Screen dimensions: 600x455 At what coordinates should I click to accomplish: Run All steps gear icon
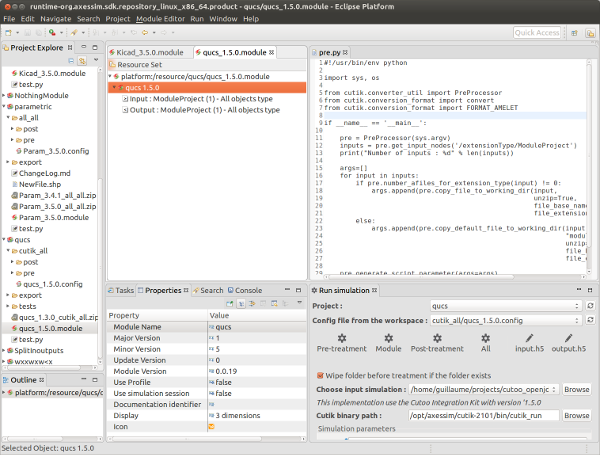(x=485, y=338)
